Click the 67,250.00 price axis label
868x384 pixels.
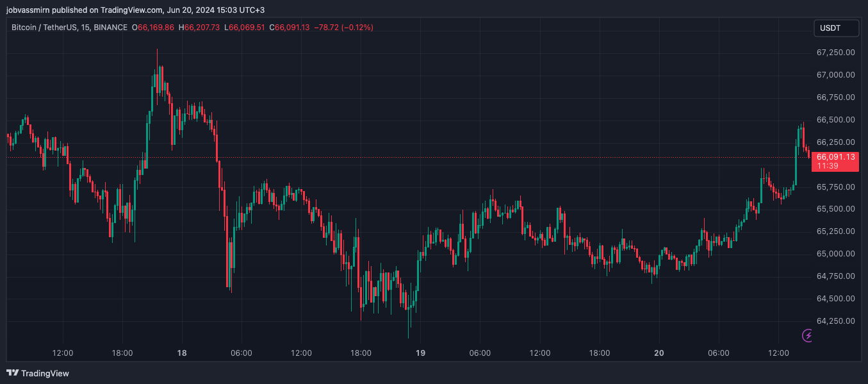coord(835,53)
